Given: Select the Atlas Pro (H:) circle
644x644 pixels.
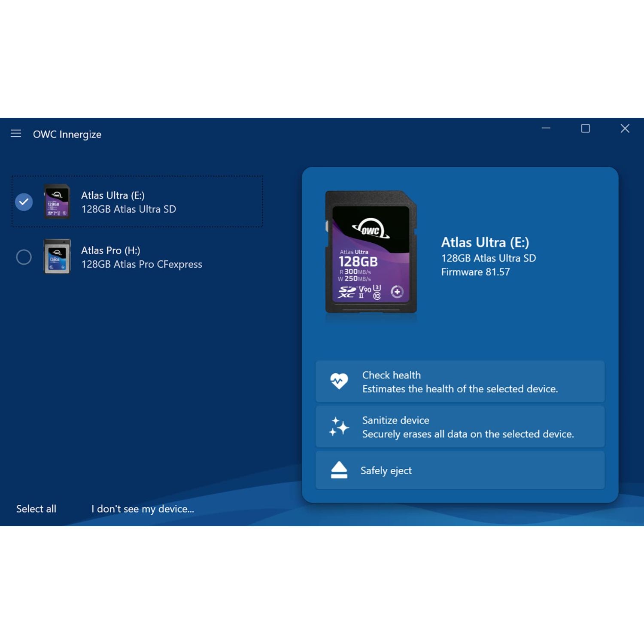Looking at the screenshot, I should click(24, 257).
